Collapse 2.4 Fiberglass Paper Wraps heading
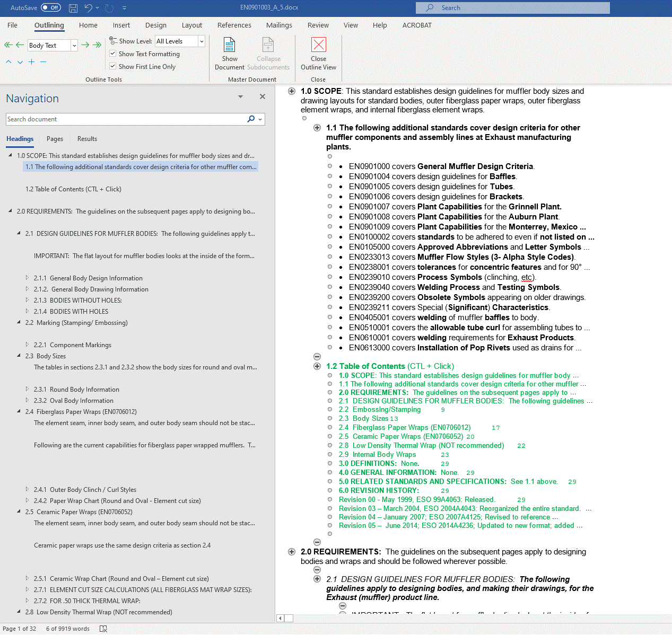The height and width of the screenshot is (635, 672). 19,411
